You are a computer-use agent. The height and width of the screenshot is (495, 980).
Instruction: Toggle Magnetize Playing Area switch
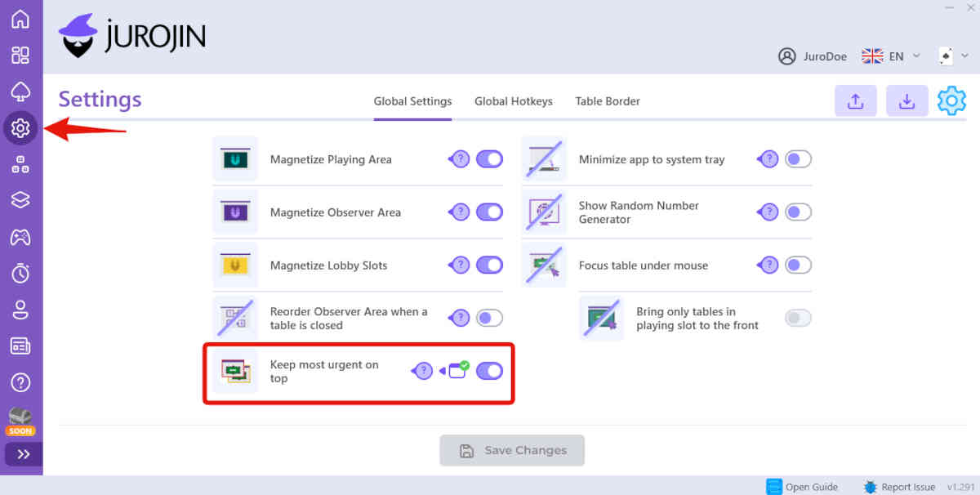(x=489, y=159)
